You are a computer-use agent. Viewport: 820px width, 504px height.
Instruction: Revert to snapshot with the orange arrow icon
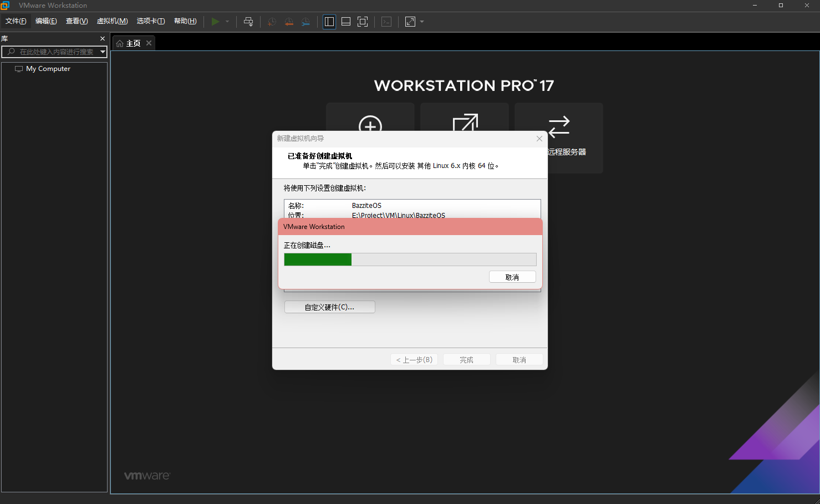pyautogui.click(x=289, y=22)
